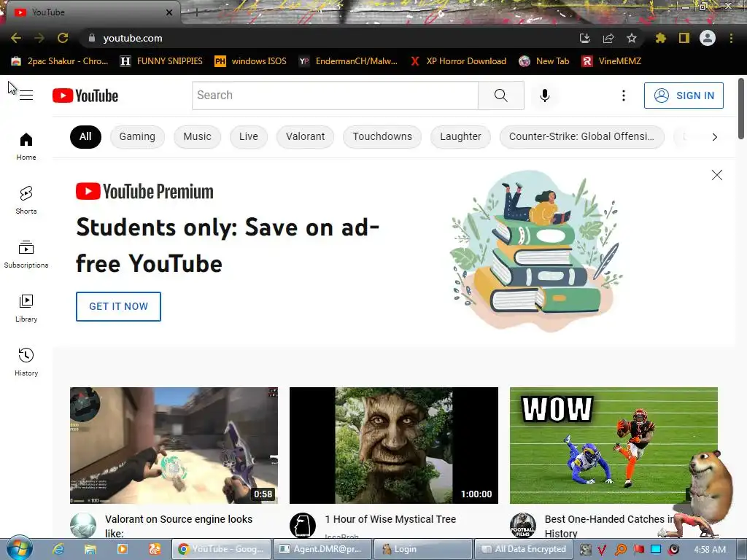Open the EndermanCH/Malw... bookmark
The height and width of the screenshot is (560, 747).
(x=348, y=61)
